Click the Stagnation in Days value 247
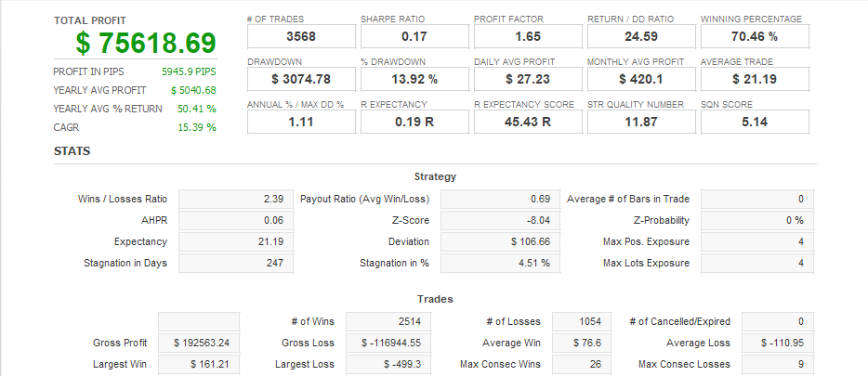The height and width of the screenshot is (376, 868). click(x=235, y=263)
